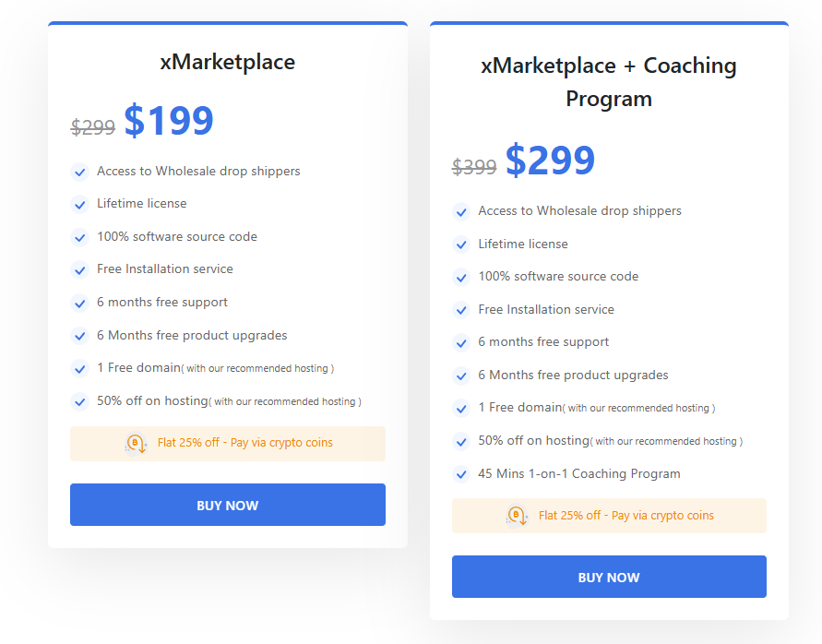Click checkmark by $299 plan's 1 Free domain
The width and height of the screenshot is (822, 644).
point(461,408)
